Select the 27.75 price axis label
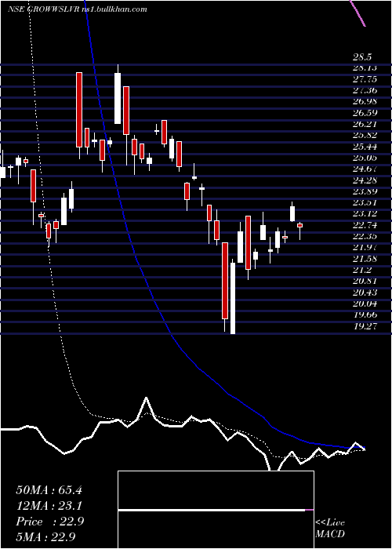The image size is (392, 549). [365, 79]
